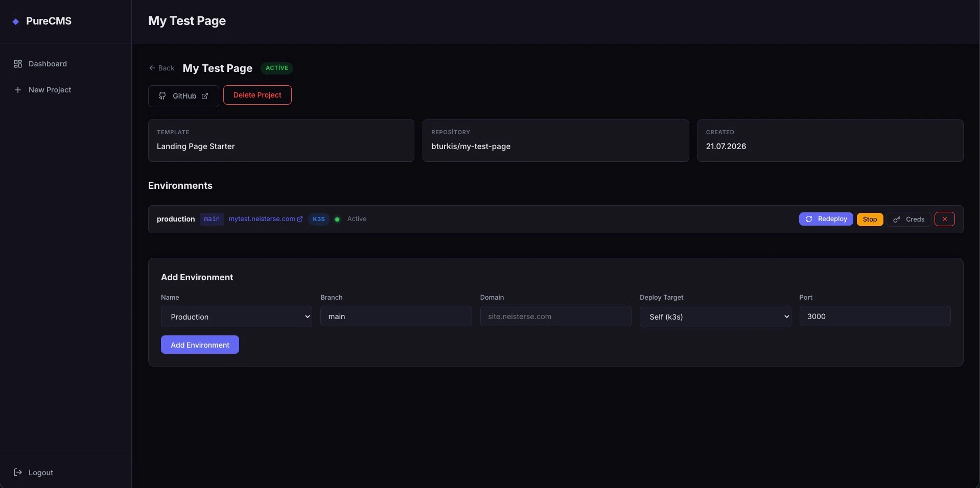Stop the production environment

870,219
